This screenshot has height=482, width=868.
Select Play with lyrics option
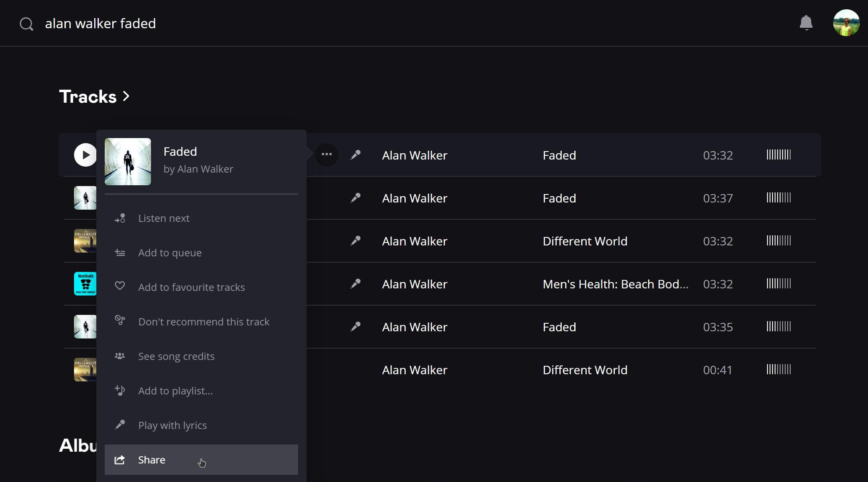[x=201, y=425]
